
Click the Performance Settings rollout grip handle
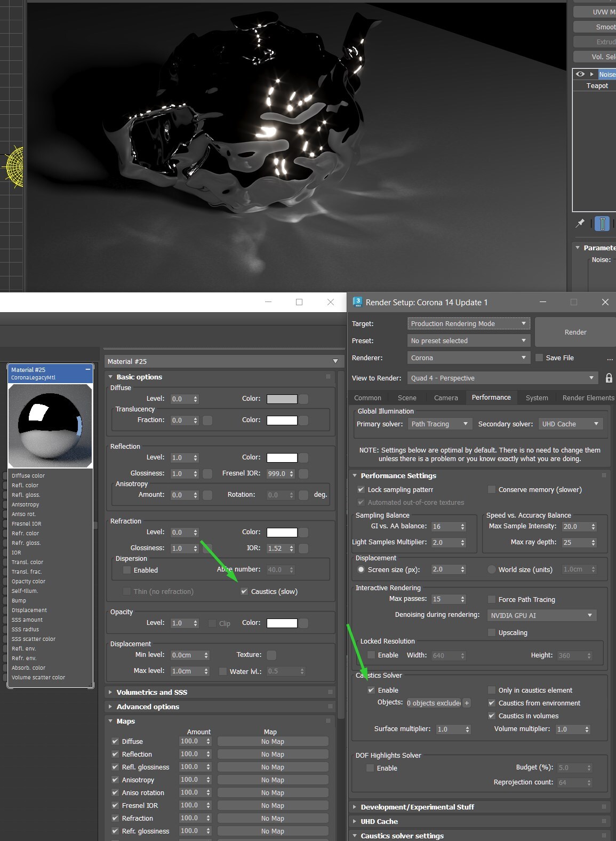tap(604, 475)
